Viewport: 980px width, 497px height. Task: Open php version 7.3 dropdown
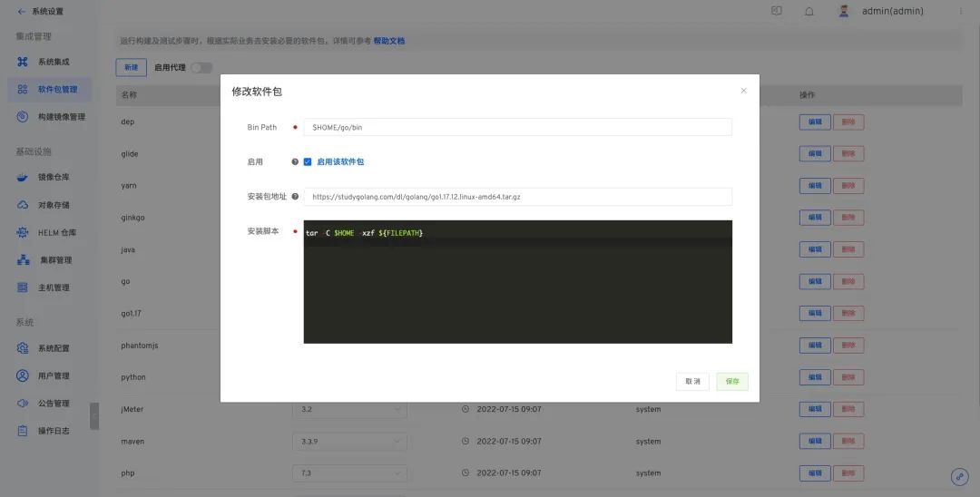tap(350, 473)
